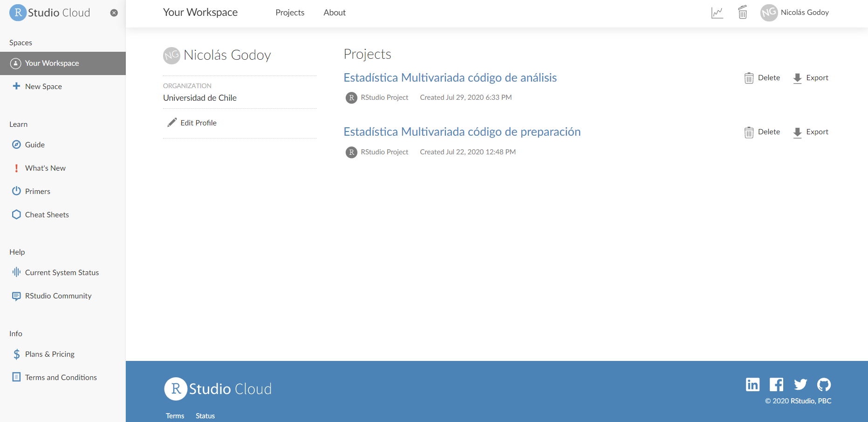
Task: Open the Facebook icon in footer
Action: (x=776, y=384)
